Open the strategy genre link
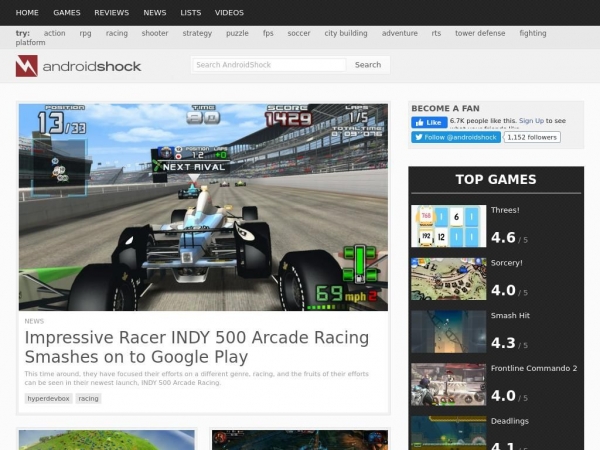This screenshot has width=600, height=450. [197, 33]
